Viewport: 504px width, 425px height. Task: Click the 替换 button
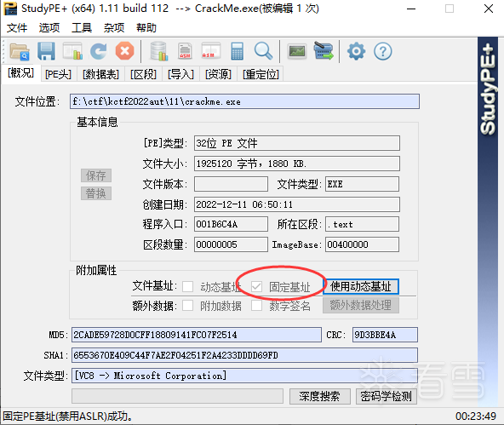96,193
